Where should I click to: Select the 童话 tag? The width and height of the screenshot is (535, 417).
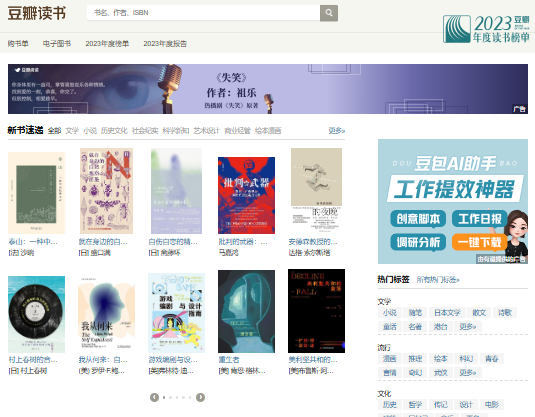[x=390, y=327]
